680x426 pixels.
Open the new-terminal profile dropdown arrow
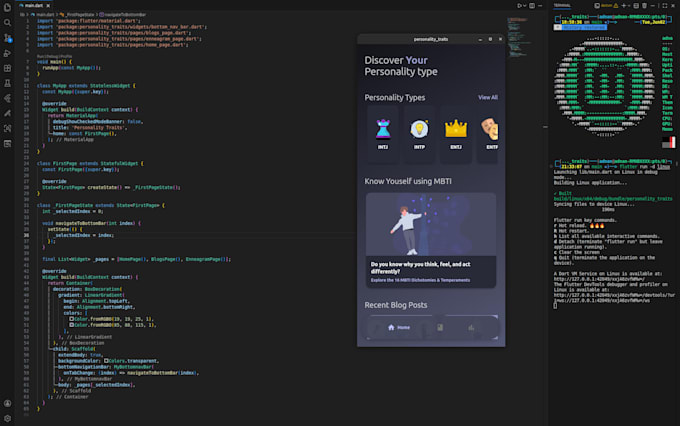pos(629,6)
